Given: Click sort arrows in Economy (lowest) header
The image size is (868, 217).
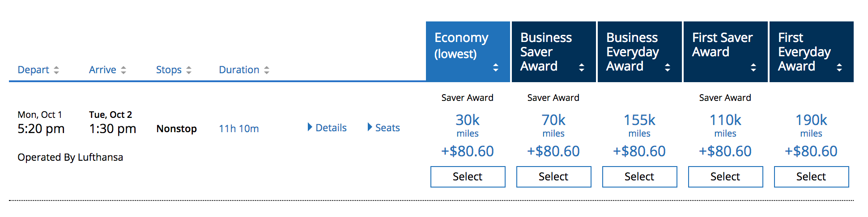Looking at the screenshot, I should pos(496,67).
